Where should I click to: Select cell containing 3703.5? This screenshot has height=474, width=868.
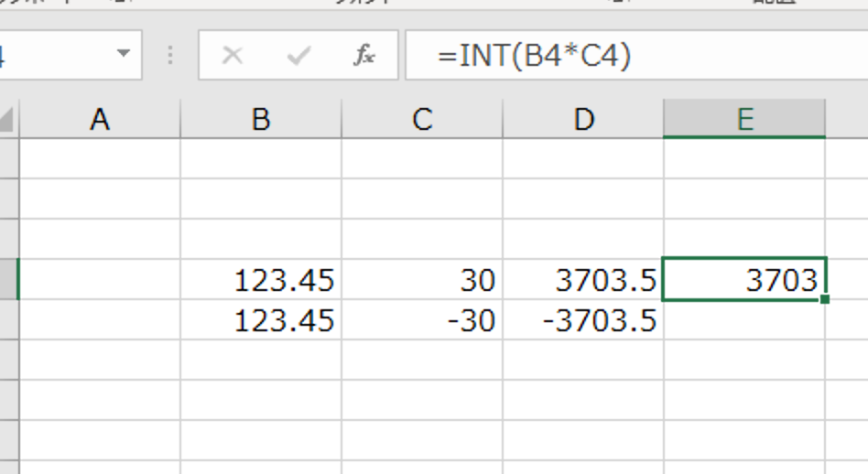[583, 279]
